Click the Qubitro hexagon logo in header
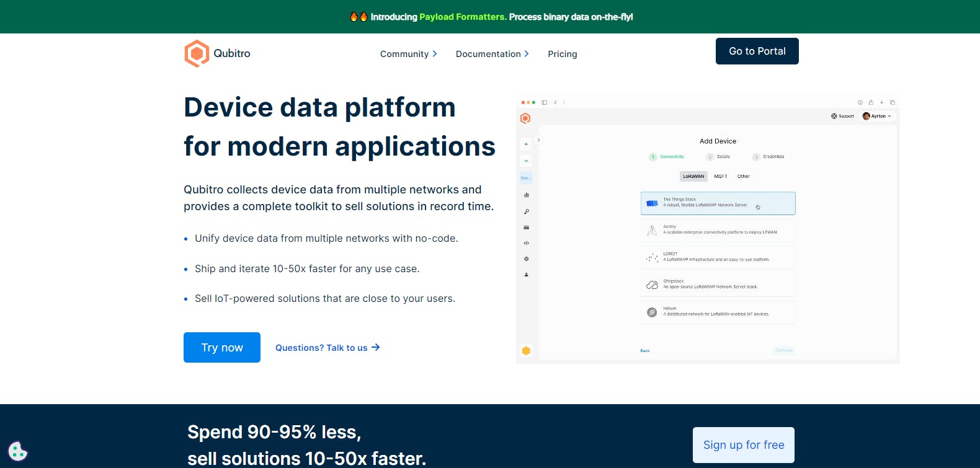The height and width of the screenshot is (468, 980). (x=197, y=53)
